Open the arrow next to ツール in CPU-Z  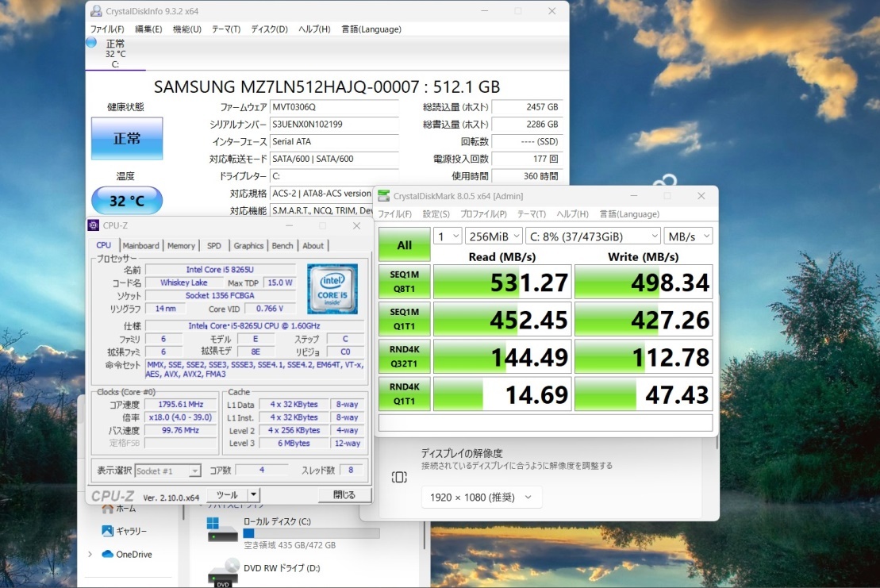pos(254,494)
